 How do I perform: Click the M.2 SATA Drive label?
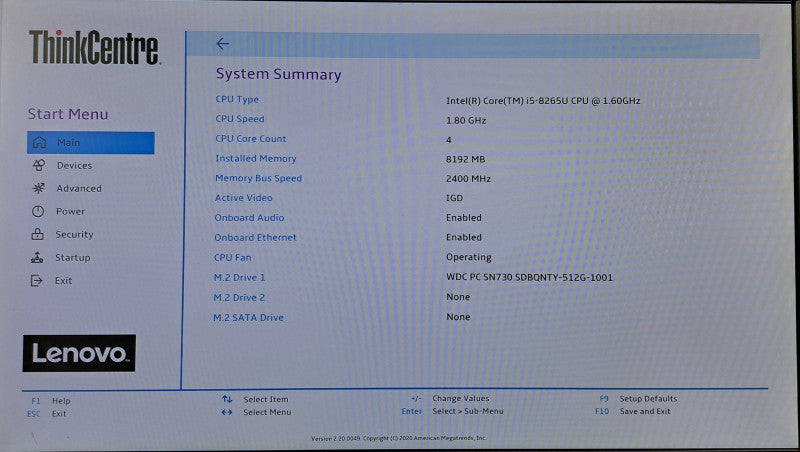coord(248,317)
